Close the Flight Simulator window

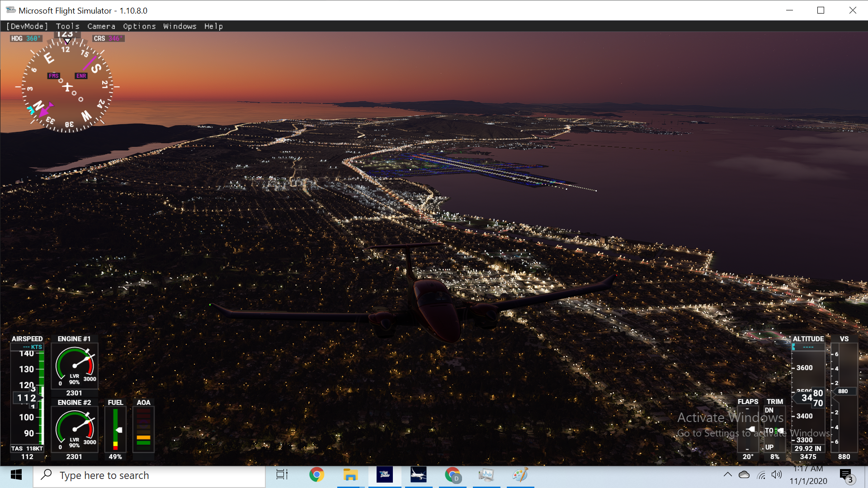tap(853, 10)
